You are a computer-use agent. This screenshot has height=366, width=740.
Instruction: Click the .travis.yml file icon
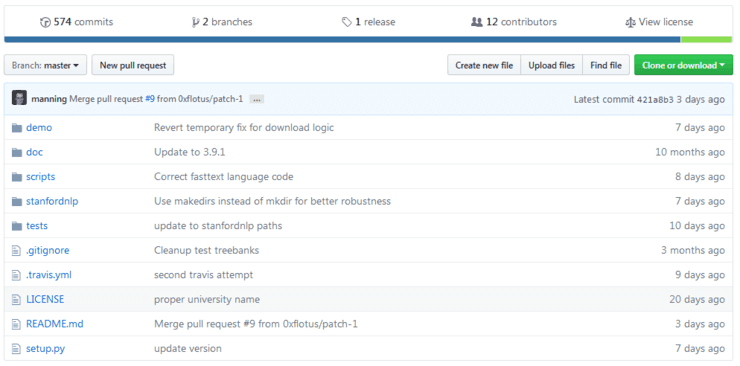click(17, 275)
